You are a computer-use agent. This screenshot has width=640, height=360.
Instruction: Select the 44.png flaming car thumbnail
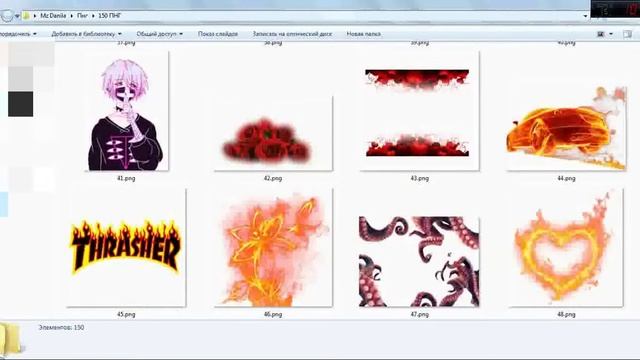pos(567,128)
